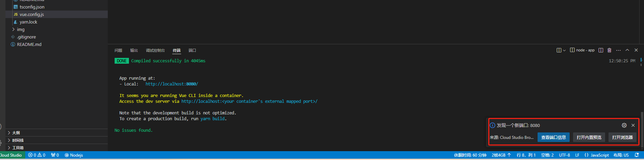644x160 pixels.
Task: Click errors and warnings count in status bar
Action: pyautogui.click(x=37, y=155)
